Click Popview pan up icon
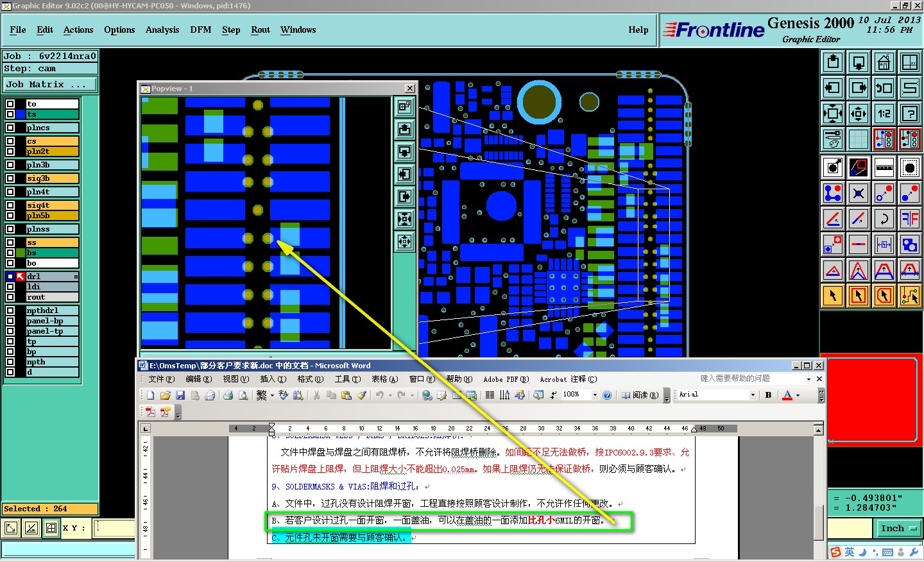 pyautogui.click(x=404, y=130)
